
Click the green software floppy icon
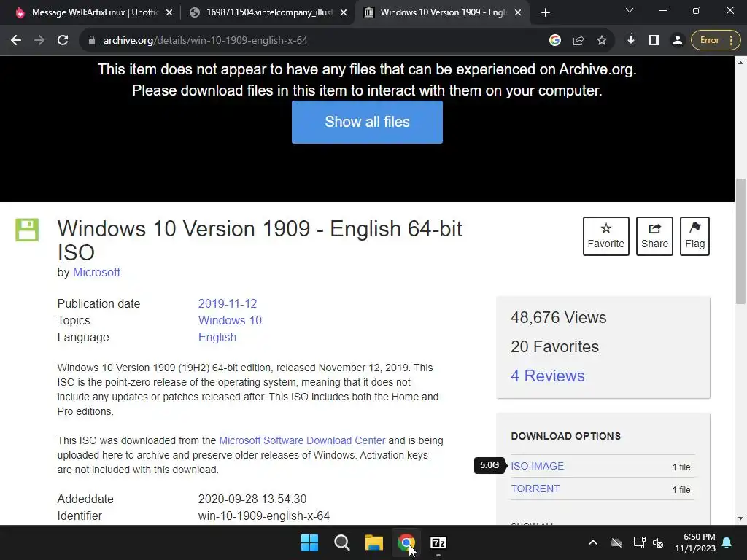point(27,230)
